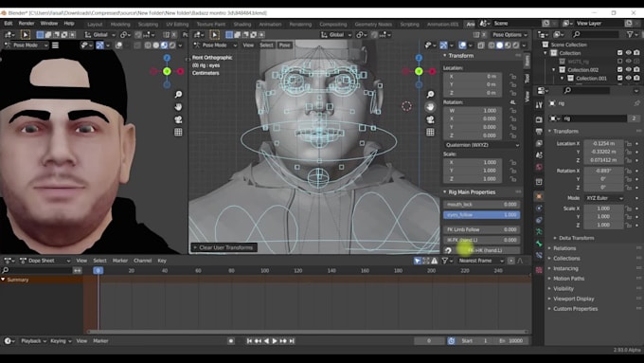The height and width of the screenshot is (363, 644).
Task: Click the pan hand icon in right viewport
Action: pos(430,107)
